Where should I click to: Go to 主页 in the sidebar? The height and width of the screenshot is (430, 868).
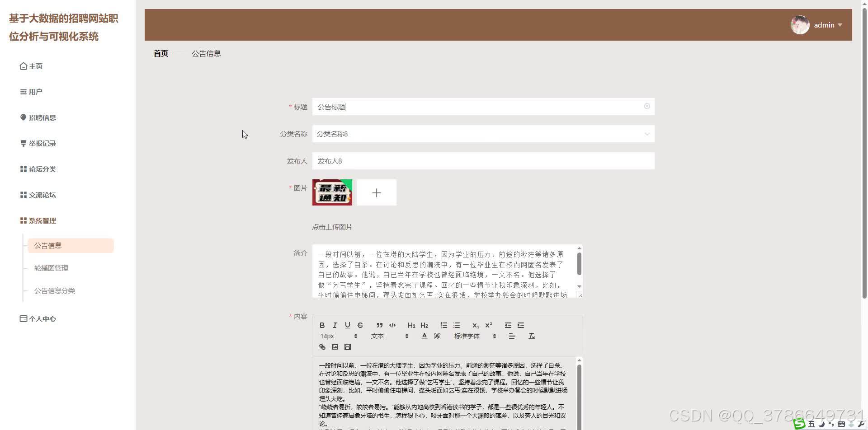(31, 66)
